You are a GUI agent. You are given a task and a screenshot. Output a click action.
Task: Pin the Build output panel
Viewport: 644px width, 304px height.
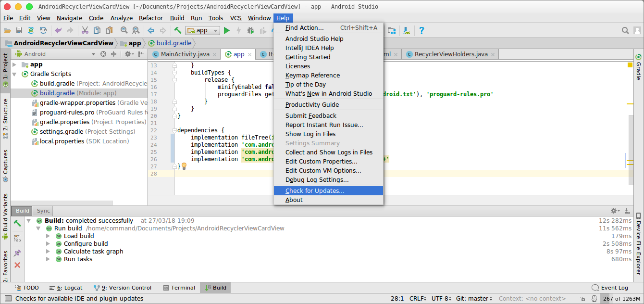[x=17, y=252]
